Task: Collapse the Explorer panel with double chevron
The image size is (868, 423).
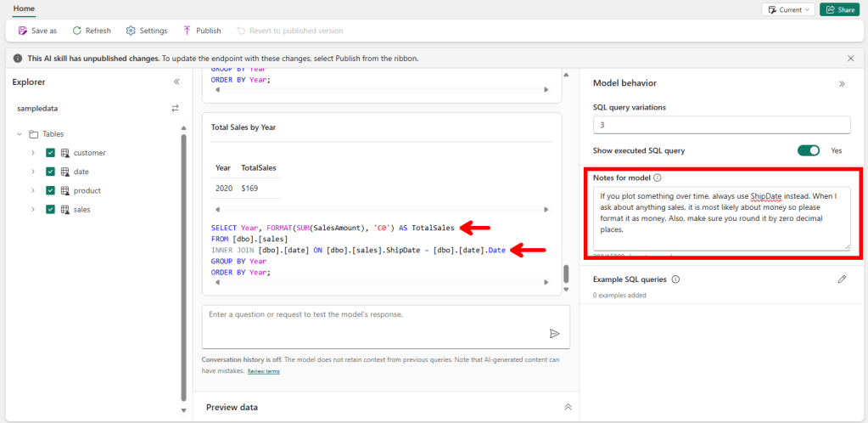Action: pos(176,82)
